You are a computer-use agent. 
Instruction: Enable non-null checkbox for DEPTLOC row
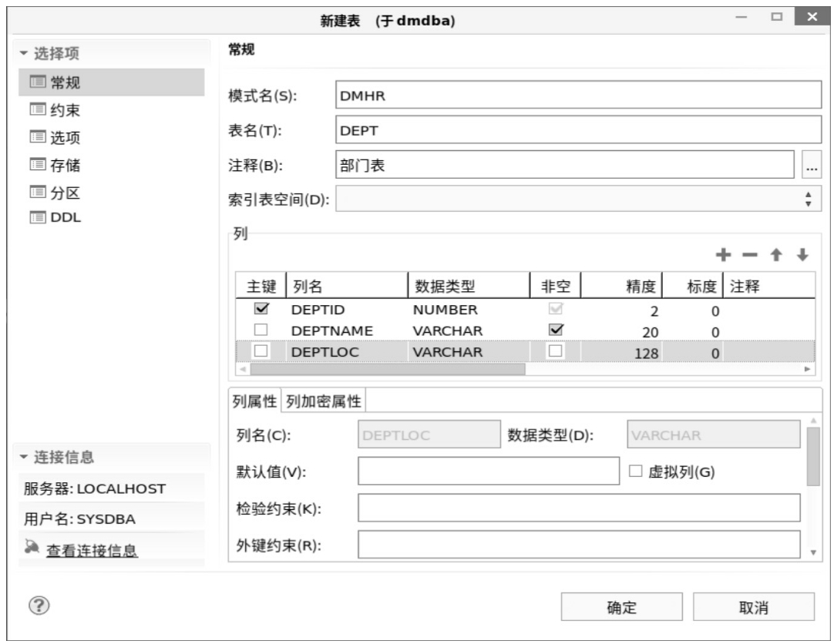coord(554,351)
